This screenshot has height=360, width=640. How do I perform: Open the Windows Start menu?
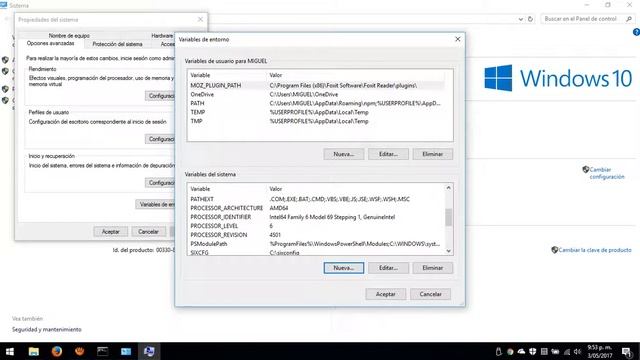9,351
